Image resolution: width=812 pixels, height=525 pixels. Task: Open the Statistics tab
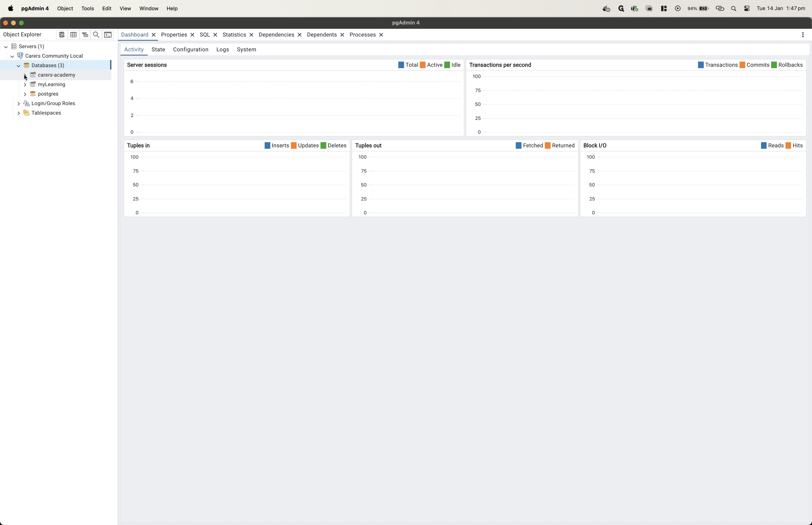click(234, 35)
